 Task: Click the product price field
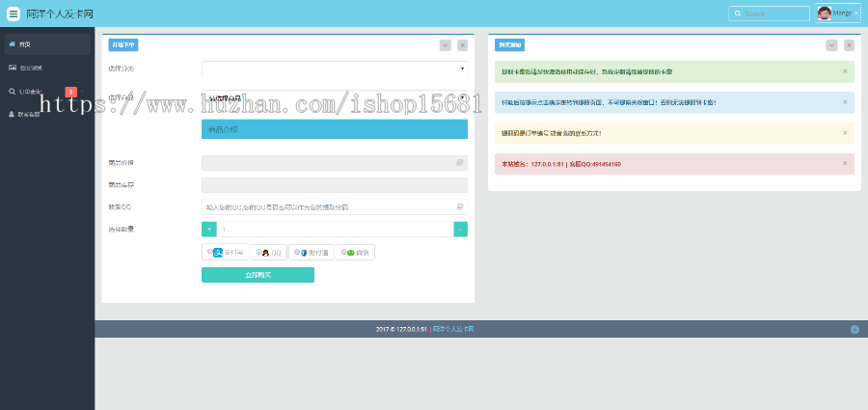335,163
